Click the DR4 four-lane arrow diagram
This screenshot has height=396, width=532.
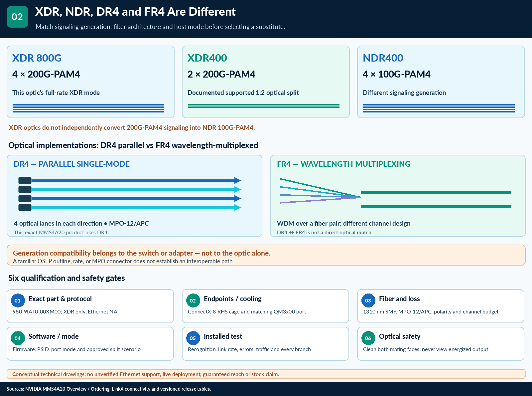(130, 194)
